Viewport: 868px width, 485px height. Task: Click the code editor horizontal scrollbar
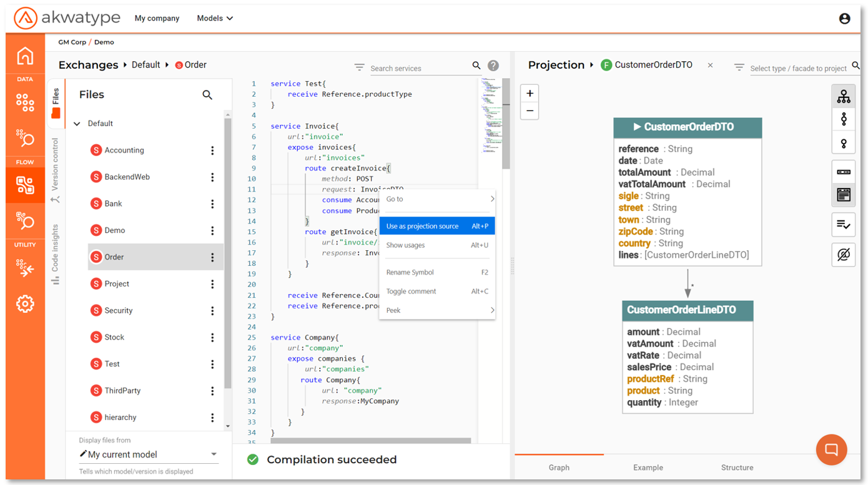click(x=371, y=441)
